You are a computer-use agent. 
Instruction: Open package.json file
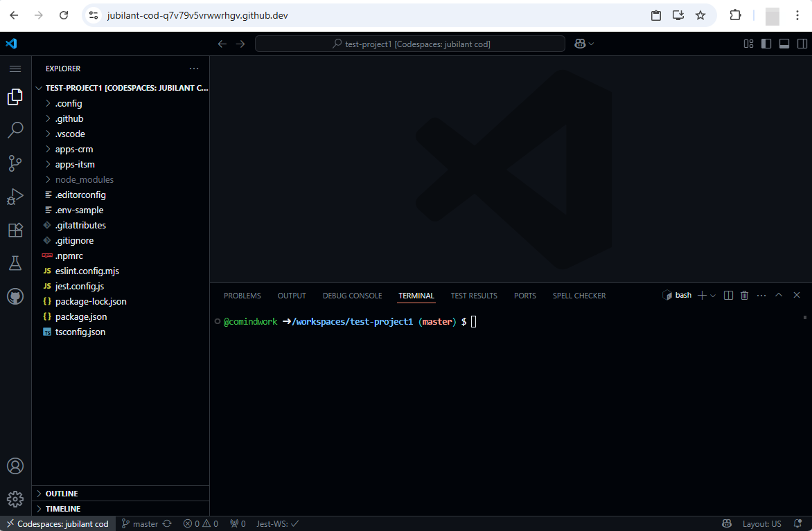click(121, 317)
